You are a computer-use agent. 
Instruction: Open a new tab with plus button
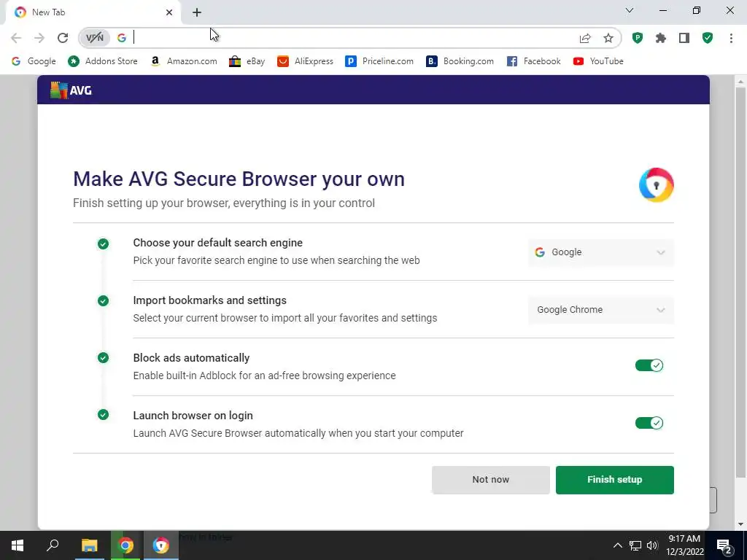coord(197,12)
